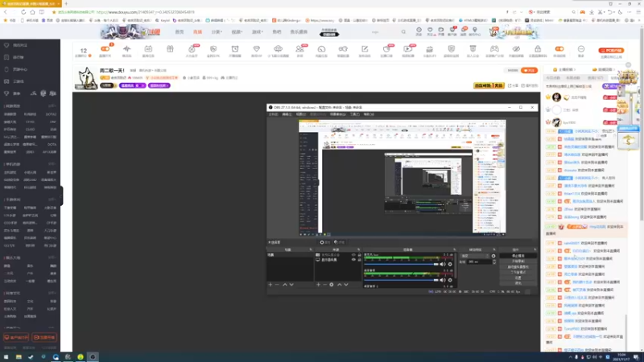Viewport: 644px width, 362px height.
Task: Toggle lock on the display capture source
Action: [359, 260]
